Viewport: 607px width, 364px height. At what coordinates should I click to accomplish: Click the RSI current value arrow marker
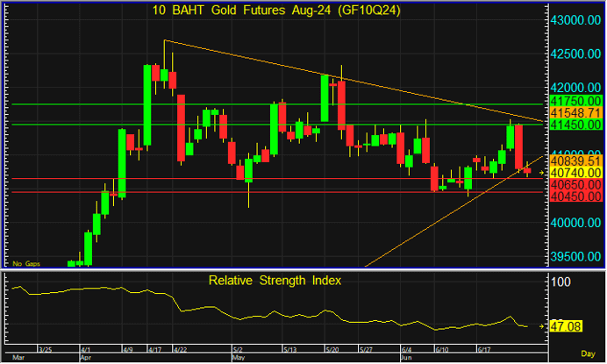[x=541, y=327]
